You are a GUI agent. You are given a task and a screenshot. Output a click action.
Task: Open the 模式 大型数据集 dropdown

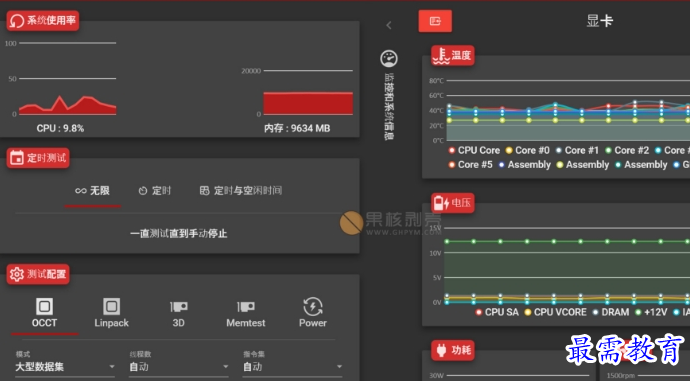(65, 366)
